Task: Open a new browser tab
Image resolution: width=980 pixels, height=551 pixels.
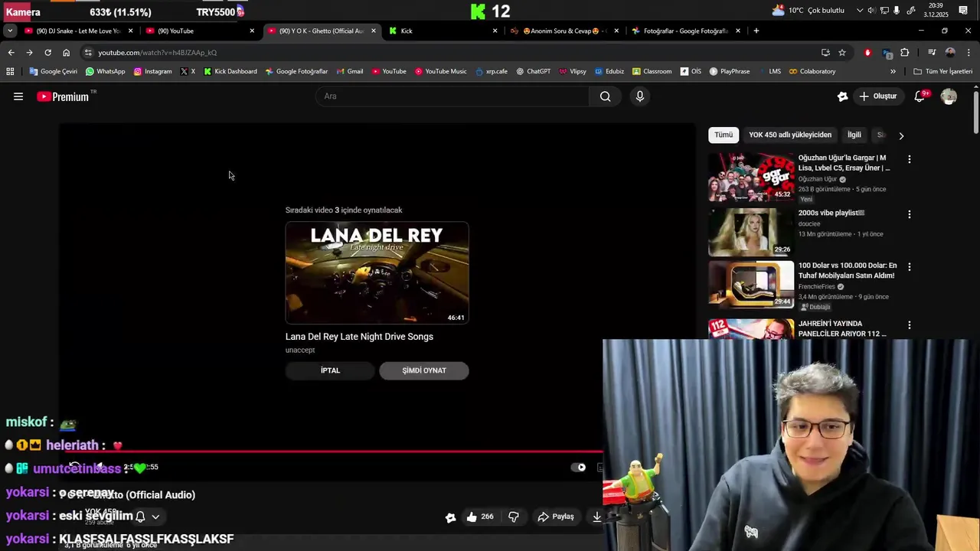Action: 756,31
